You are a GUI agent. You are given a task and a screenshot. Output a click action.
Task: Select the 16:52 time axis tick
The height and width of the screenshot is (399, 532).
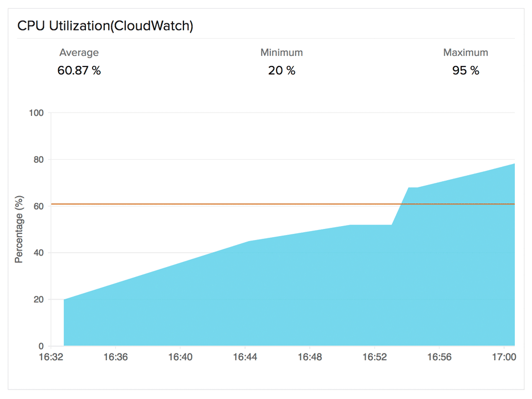click(375, 358)
